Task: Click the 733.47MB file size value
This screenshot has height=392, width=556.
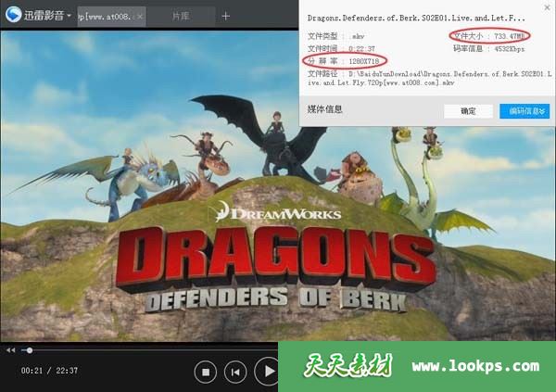Action: click(517, 35)
